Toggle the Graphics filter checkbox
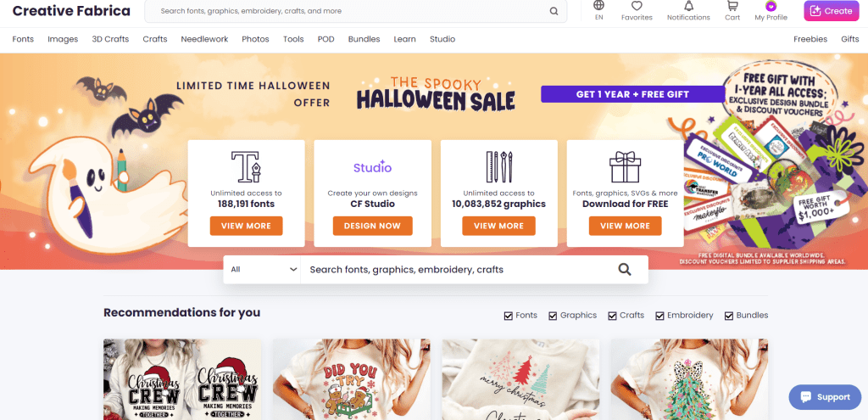 [x=553, y=316]
